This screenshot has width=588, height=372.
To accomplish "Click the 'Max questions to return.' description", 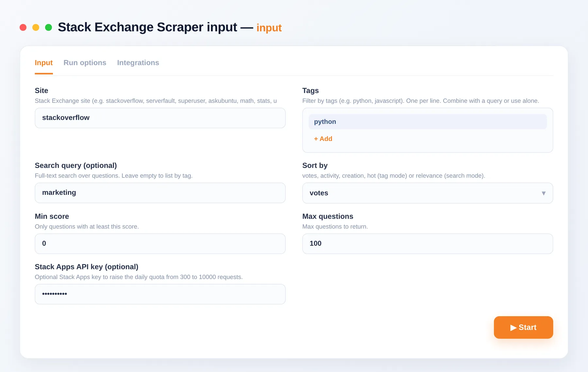I will 335,226.
